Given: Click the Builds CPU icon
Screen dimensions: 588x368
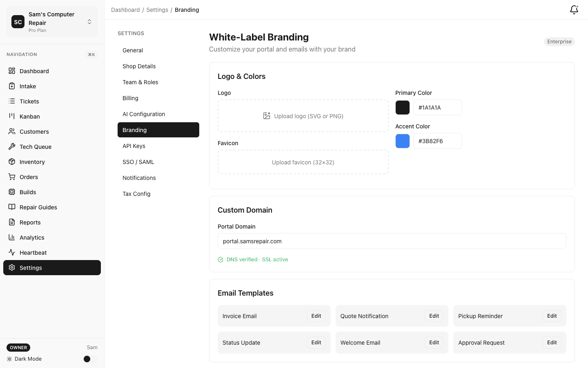Looking at the screenshot, I should (x=12, y=192).
